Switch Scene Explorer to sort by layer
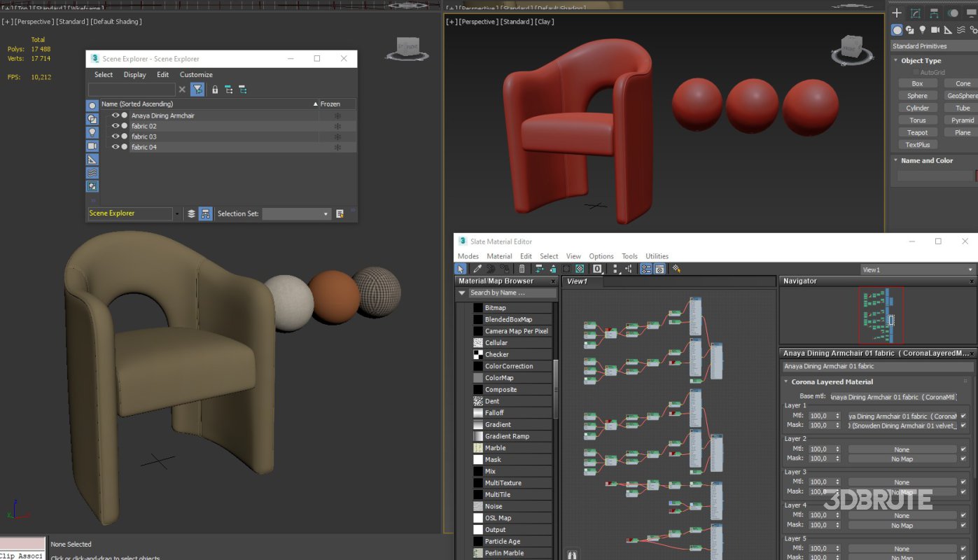 tap(191, 213)
